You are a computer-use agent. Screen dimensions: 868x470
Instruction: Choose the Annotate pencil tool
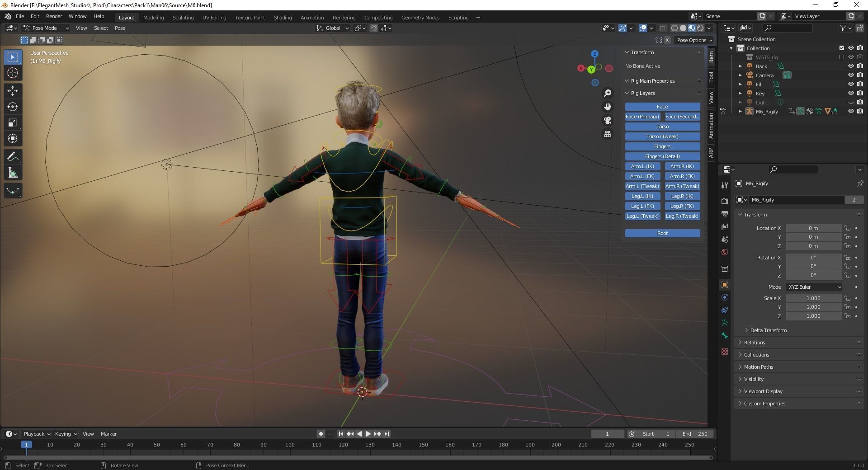tap(13, 157)
